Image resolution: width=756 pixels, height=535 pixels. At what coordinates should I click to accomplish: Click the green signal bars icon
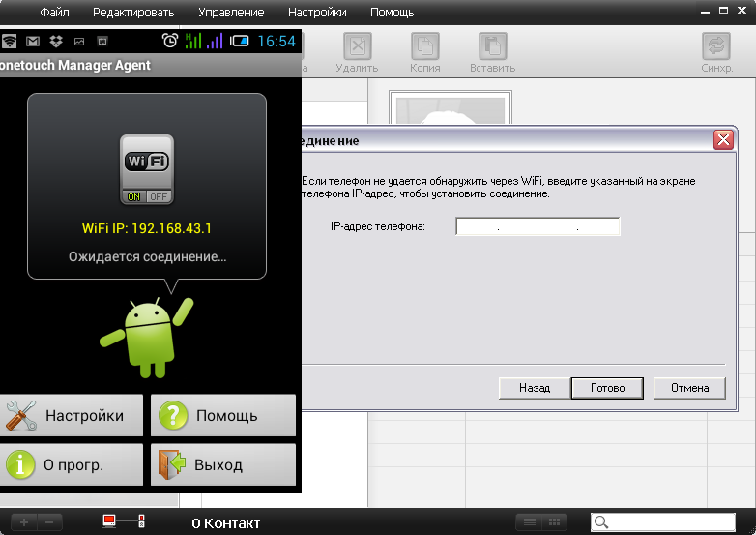click(x=193, y=41)
